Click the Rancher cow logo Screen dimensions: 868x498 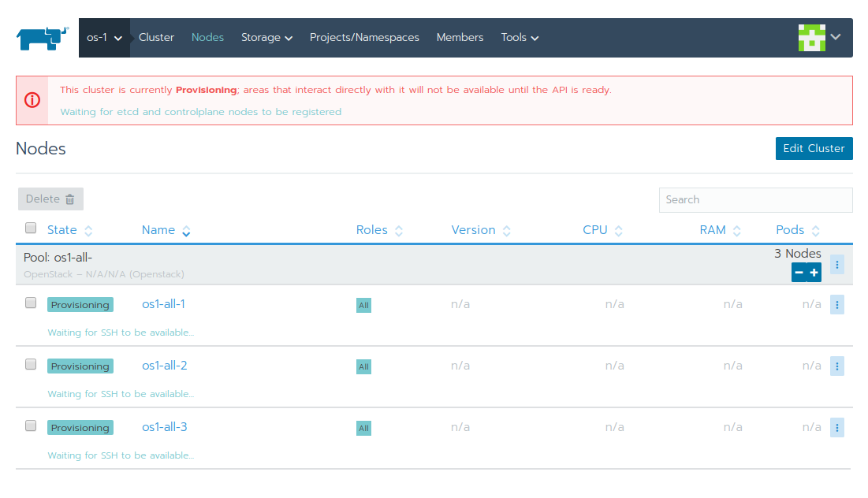[x=41, y=36]
